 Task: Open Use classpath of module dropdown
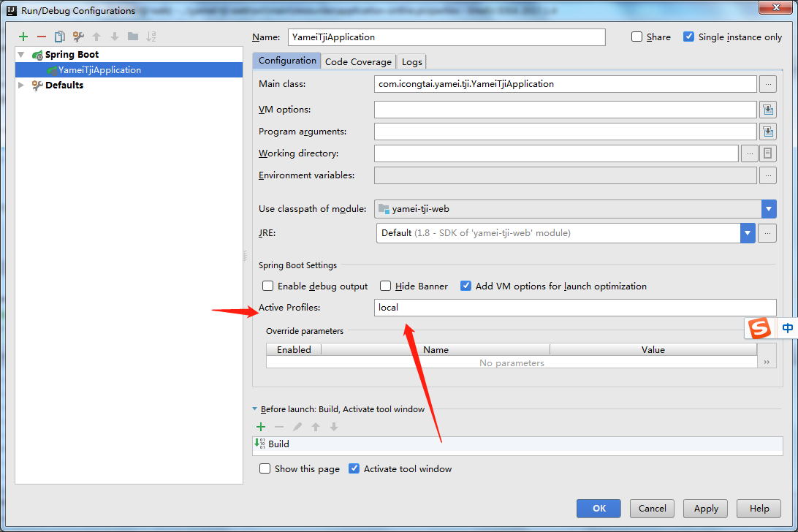769,209
